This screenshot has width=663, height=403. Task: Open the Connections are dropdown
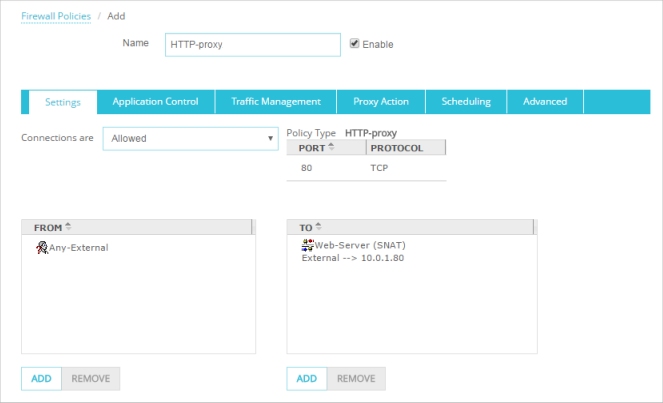[x=190, y=138]
